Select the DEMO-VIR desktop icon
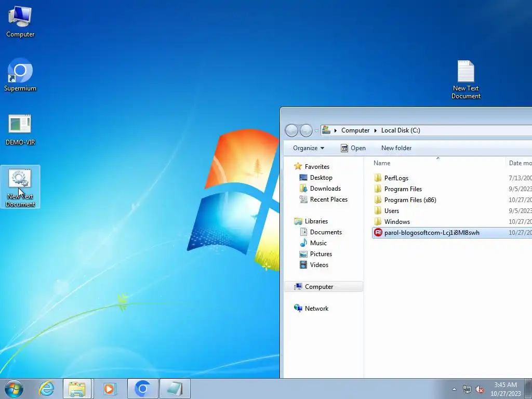Image resolution: width=532 pixels, height=399 pixels. [20, 129]
